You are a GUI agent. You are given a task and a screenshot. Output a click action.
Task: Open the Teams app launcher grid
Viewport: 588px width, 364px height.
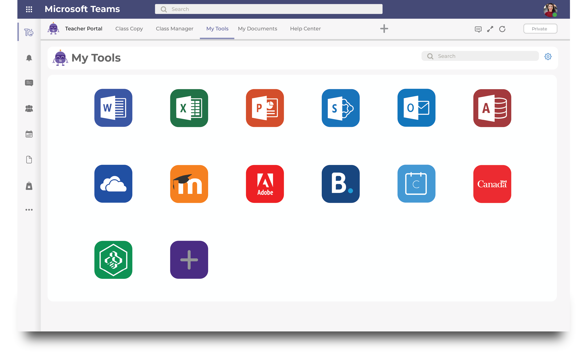29,9
